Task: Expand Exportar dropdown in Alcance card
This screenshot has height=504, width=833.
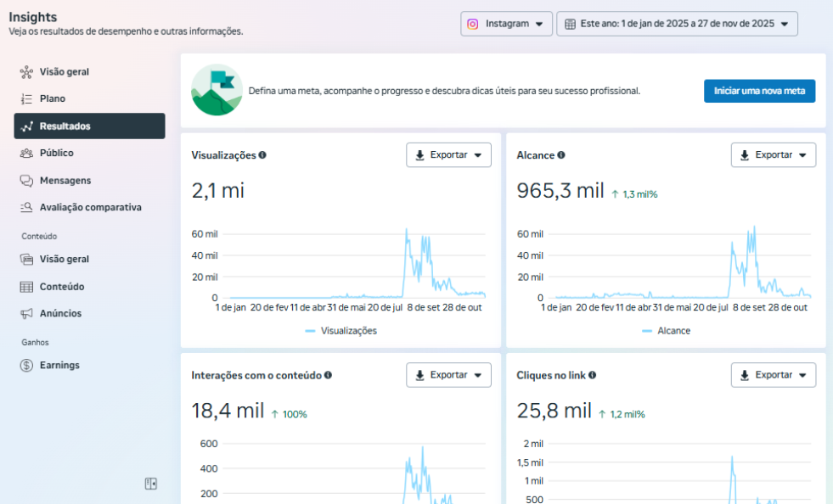Action: point(774,155)
